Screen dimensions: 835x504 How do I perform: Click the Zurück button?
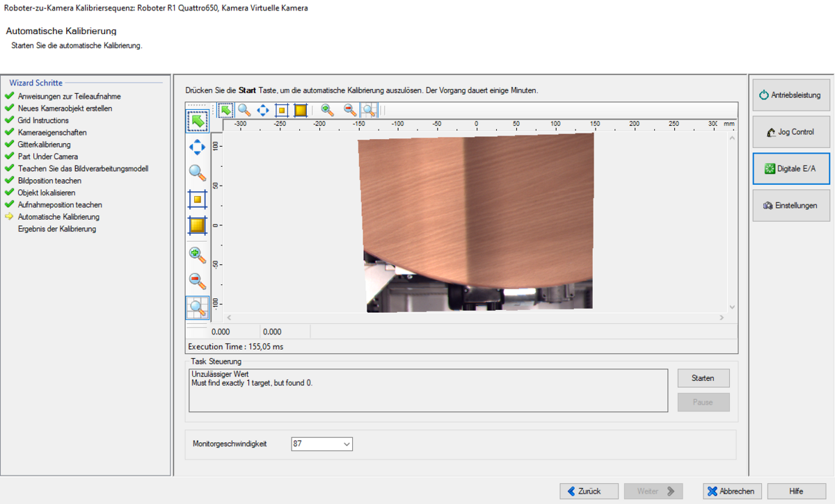tap(589, 491)
